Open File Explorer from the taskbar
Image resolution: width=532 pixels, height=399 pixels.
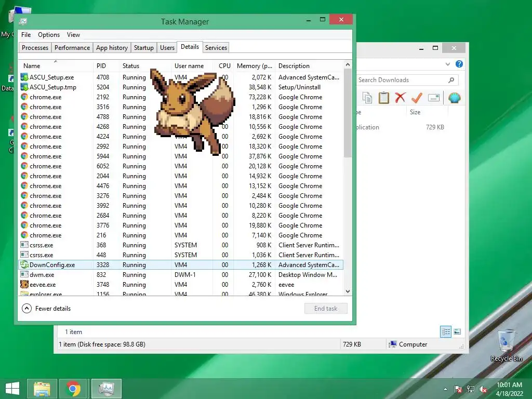[42, 389]
